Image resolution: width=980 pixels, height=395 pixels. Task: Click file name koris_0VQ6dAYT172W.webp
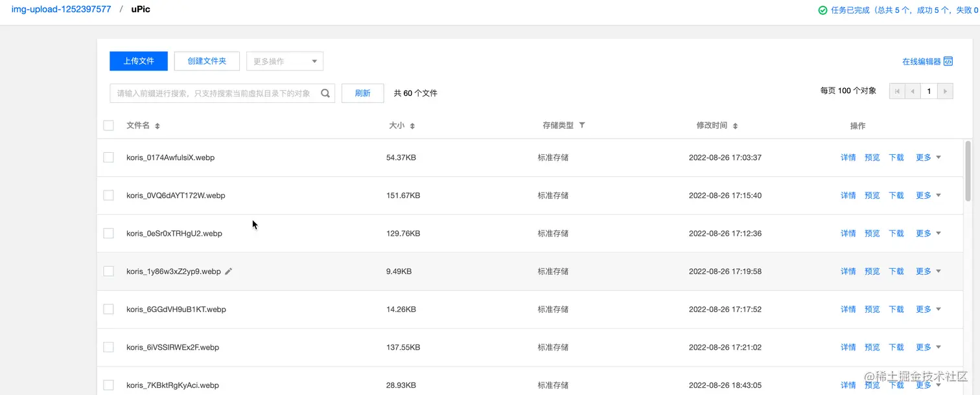point(176,195)
